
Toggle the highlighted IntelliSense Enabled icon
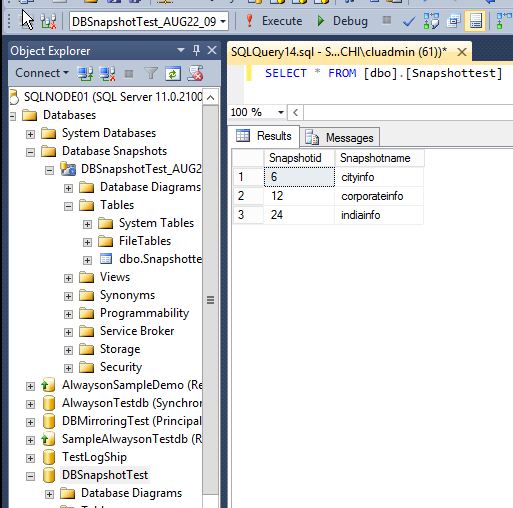click(x=475, y=21)
